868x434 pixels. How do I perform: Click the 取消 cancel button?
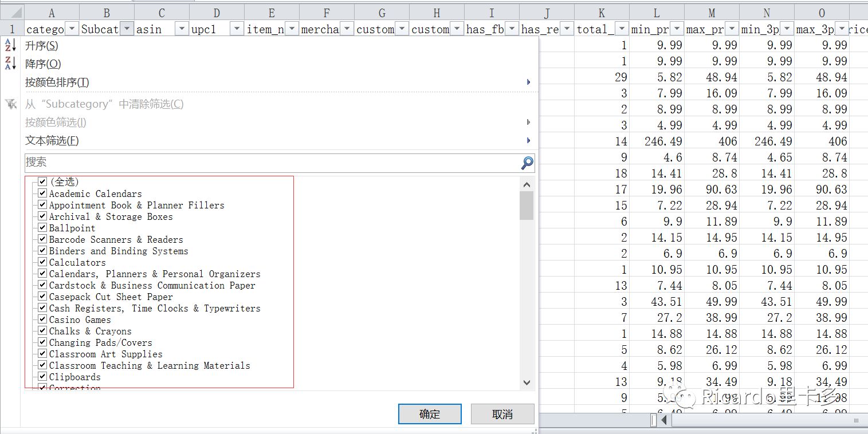[x=502, y=415]
